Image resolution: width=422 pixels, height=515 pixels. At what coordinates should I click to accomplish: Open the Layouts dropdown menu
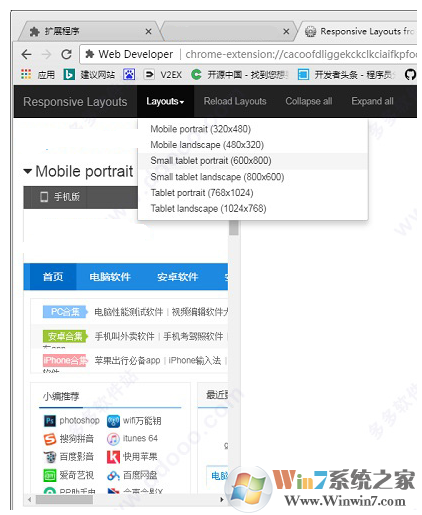[x=165, y=101]
